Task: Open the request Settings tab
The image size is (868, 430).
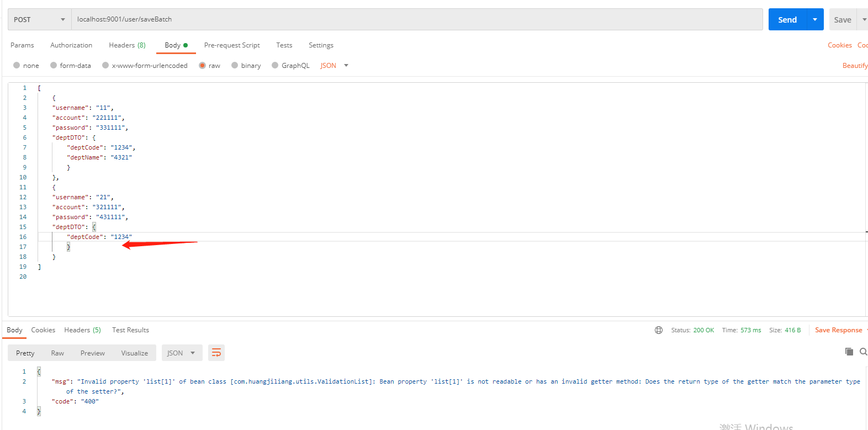Action: (321, 45)
